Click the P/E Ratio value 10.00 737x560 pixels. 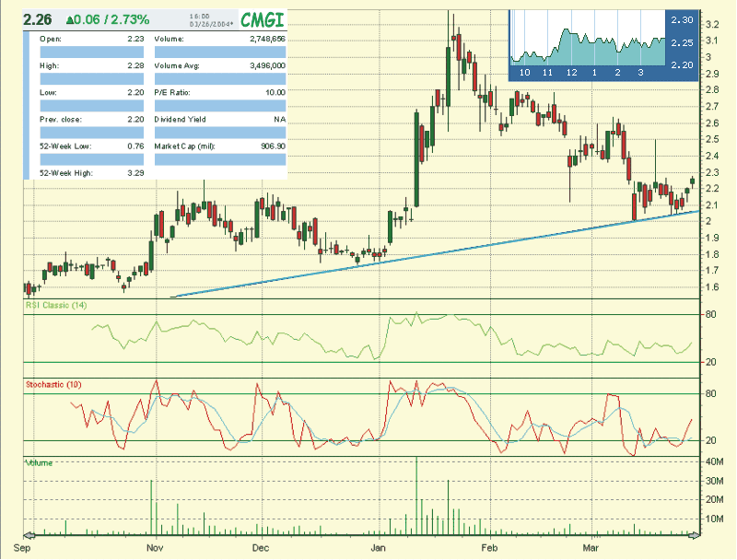275,92
